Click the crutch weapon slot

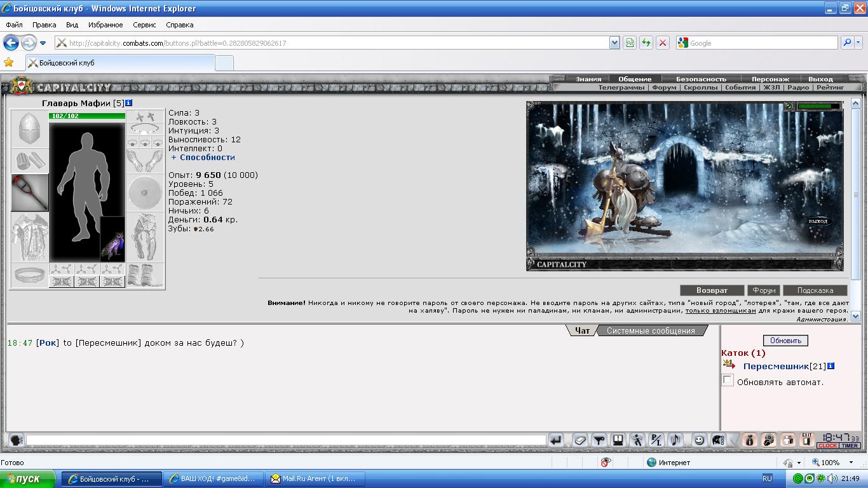pos(29,193)
